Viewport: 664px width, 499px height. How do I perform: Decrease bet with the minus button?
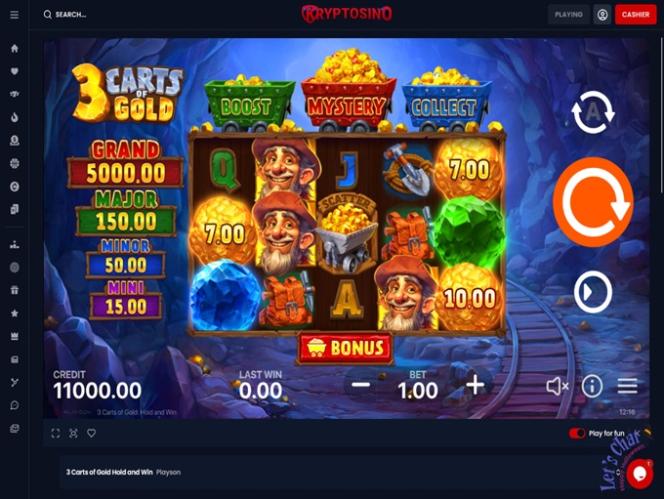click(361, 385)
